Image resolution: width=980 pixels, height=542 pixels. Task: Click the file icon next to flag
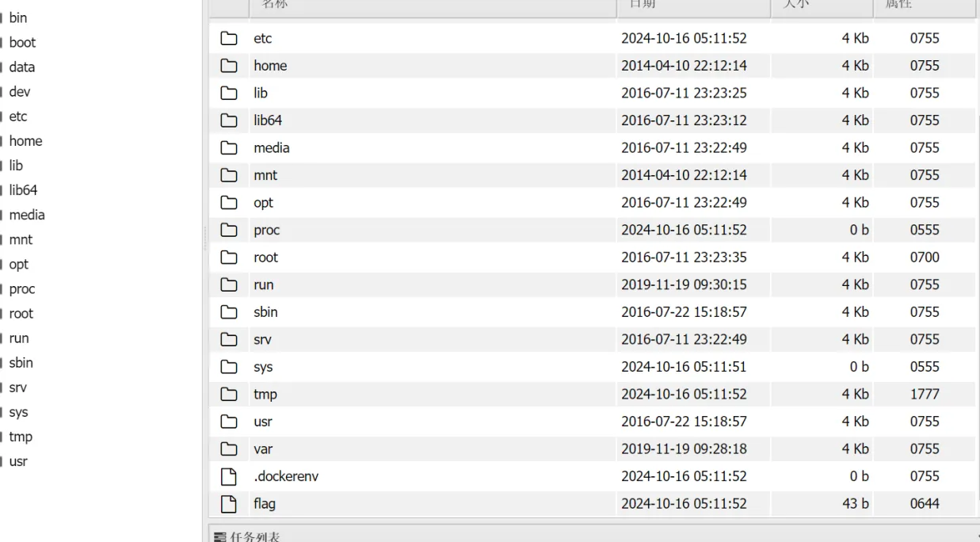click(229, 503)
